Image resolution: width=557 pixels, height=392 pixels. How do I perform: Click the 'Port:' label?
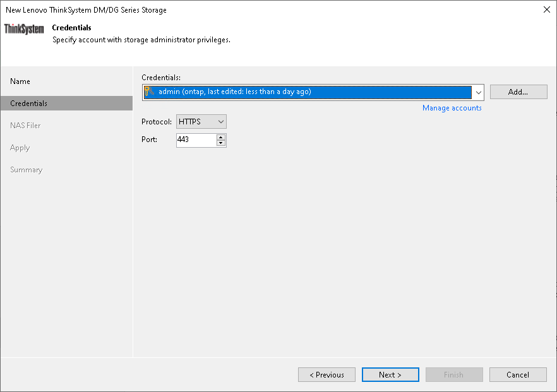coord(149,140)
